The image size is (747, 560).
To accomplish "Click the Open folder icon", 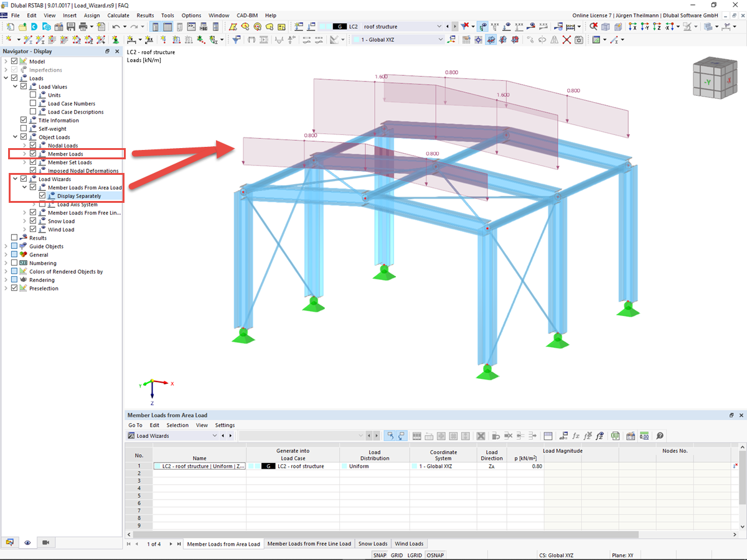I will pyautogui.click(x=22, y=27).
